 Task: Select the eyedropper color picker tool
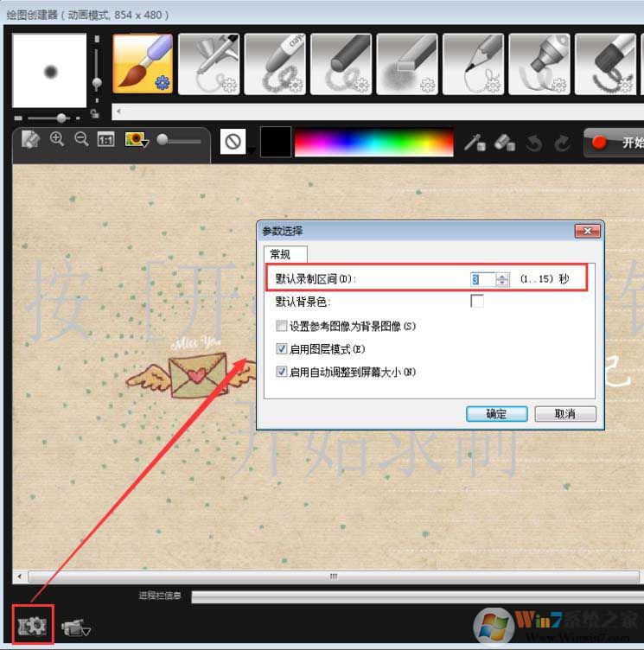(x=475, y=143)
